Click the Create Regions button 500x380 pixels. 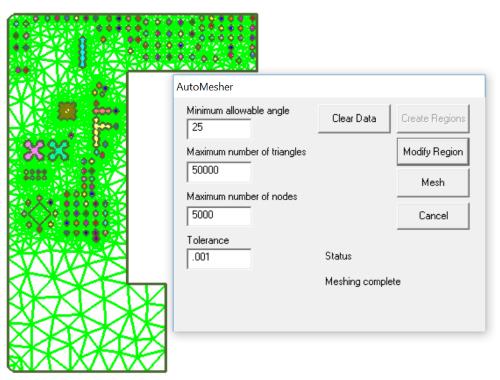tap(433, 119)
